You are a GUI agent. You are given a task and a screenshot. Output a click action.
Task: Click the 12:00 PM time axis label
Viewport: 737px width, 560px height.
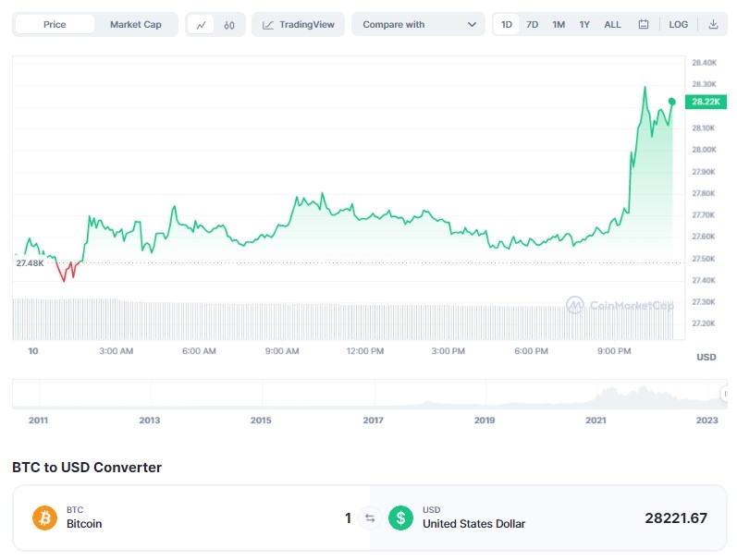tap(364, 351)
